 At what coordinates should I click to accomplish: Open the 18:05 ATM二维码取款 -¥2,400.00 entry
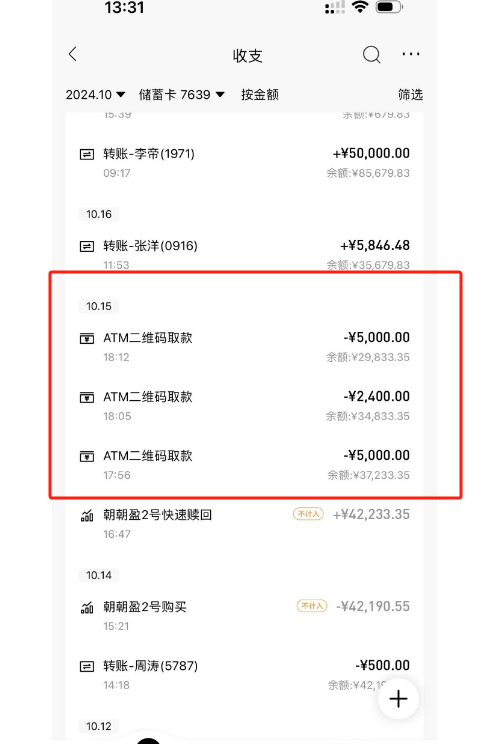tap(244, 406)
